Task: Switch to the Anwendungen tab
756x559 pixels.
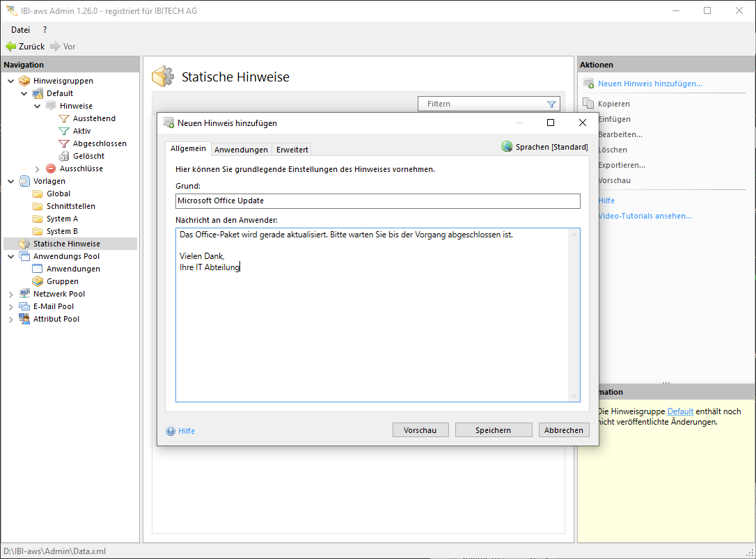Action: (x=241, y=150)
